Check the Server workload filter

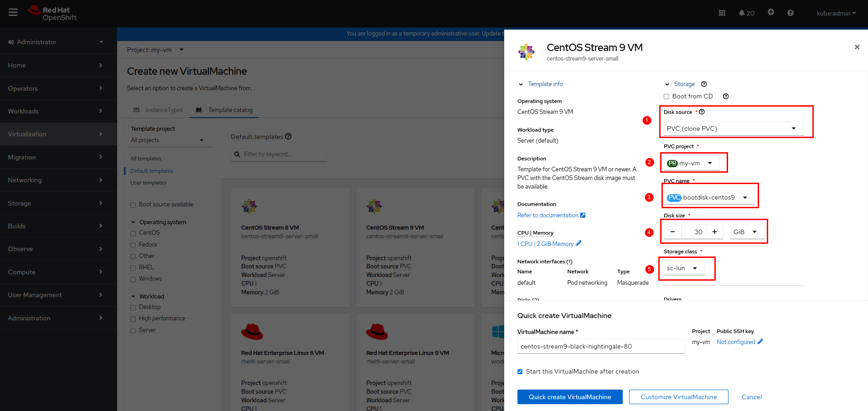click(133, 331)
